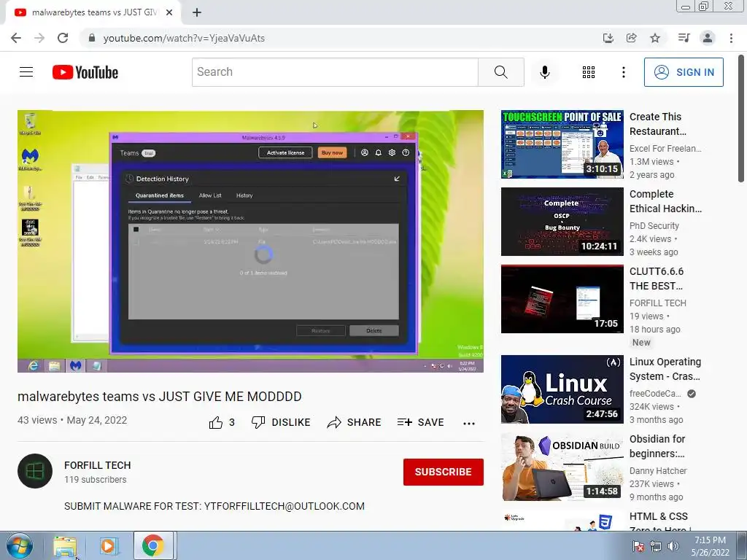Open Action Center flag tray icon
747x560 pixels.
(638, 546)
